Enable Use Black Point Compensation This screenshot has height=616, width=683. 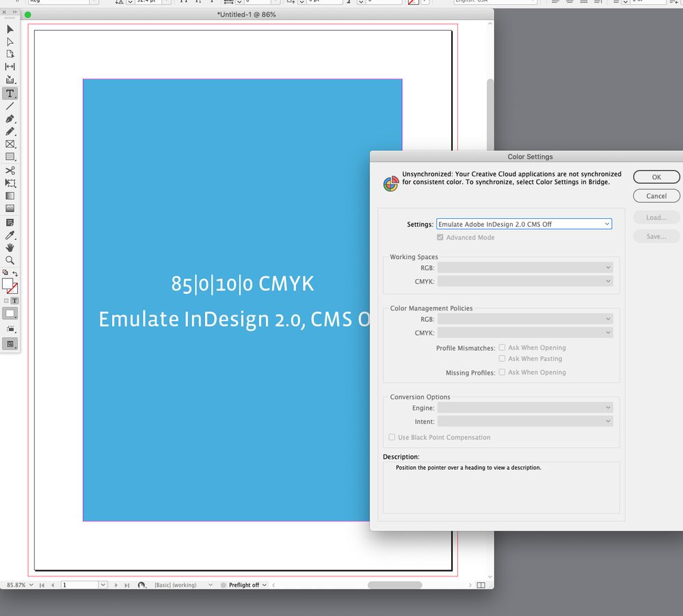(392, 437)
